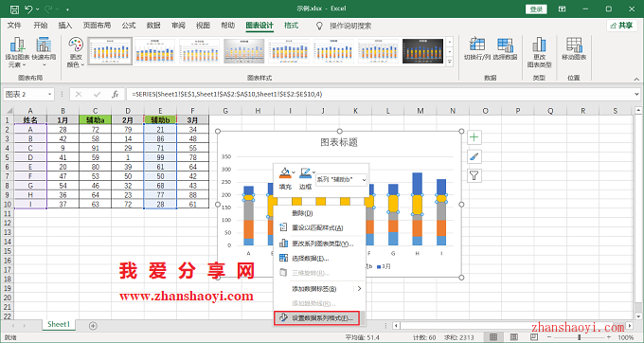Click the insert function fx icon

(x=116, y=94)
